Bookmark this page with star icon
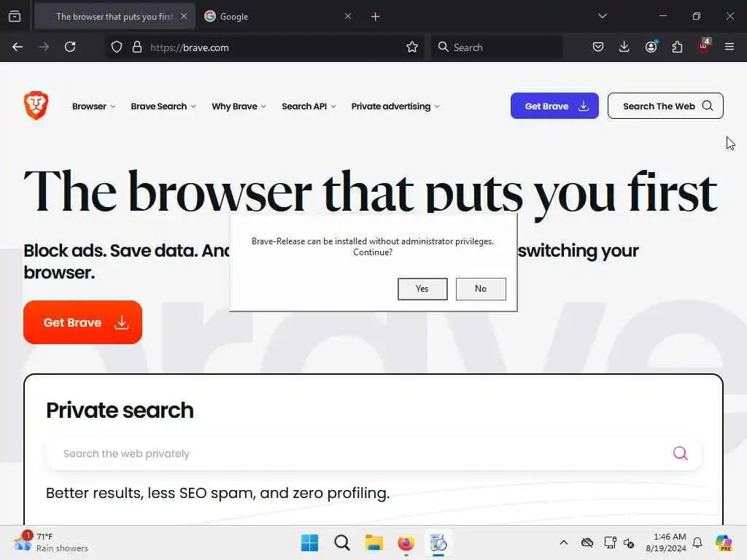 click(x=412, y=47)
